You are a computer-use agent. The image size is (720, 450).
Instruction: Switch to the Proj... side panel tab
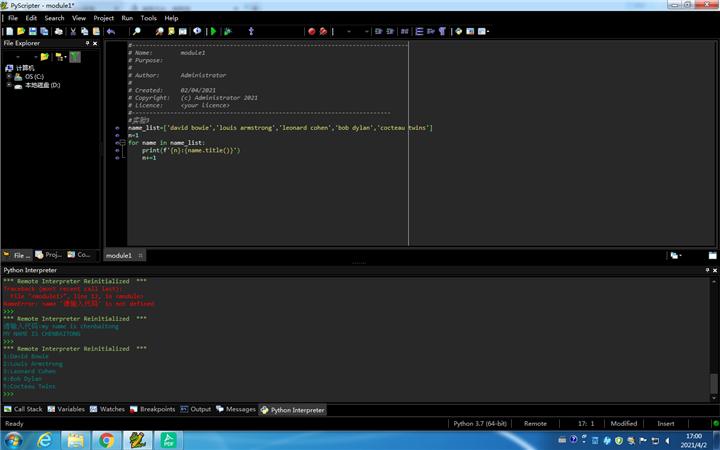(49, 255)
